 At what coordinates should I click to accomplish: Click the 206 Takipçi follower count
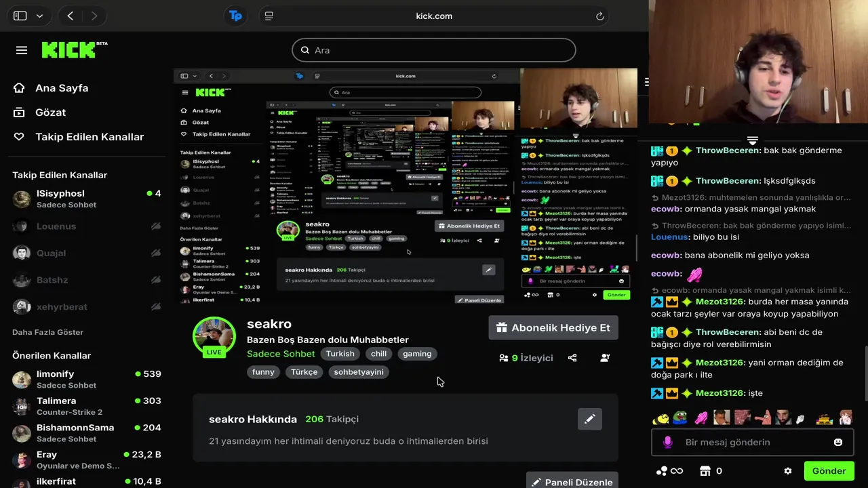pyautogui.click(x=332, y=420)
